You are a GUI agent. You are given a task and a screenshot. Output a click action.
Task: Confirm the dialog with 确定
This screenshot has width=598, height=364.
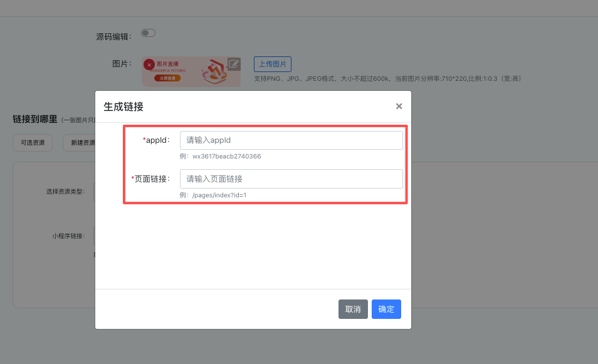tap(386, 309)
